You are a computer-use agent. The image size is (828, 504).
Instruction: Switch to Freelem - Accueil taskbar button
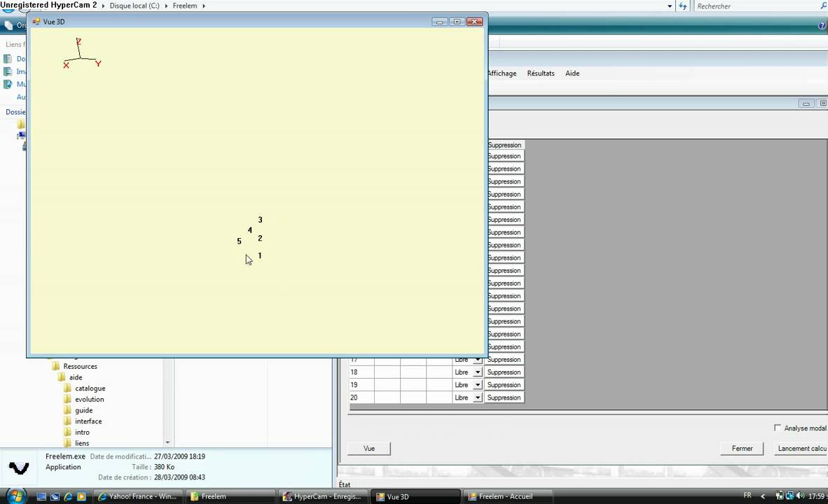point(508,496)
